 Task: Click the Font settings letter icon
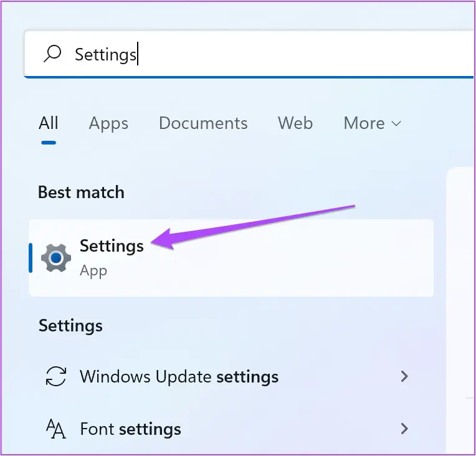point(56,429)
